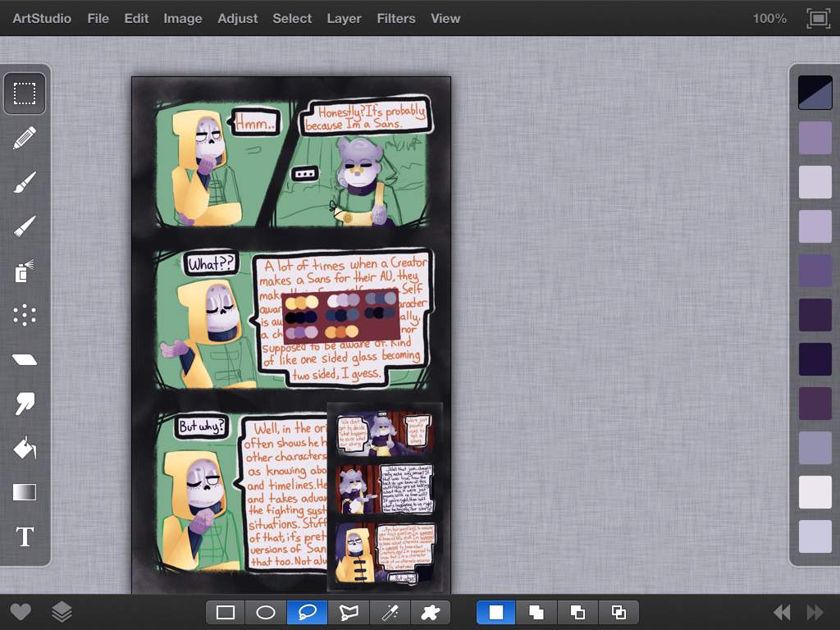
Task: Pick the third swatch, light lilac
Action: [x=815, y=226]
